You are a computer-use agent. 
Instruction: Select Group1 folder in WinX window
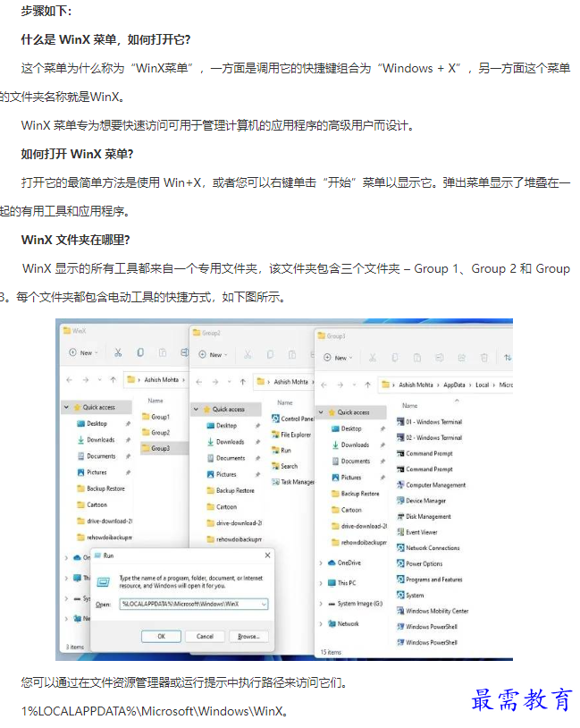(156, 417)
